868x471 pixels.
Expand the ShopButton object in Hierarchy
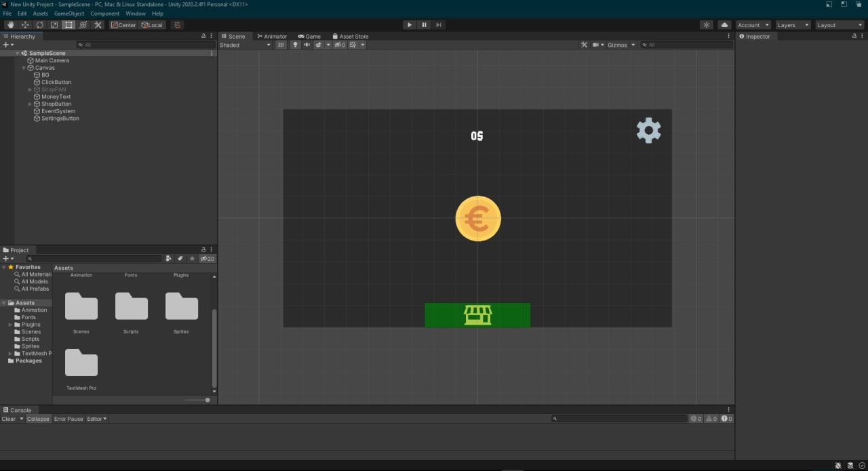[x=31, y=104]
